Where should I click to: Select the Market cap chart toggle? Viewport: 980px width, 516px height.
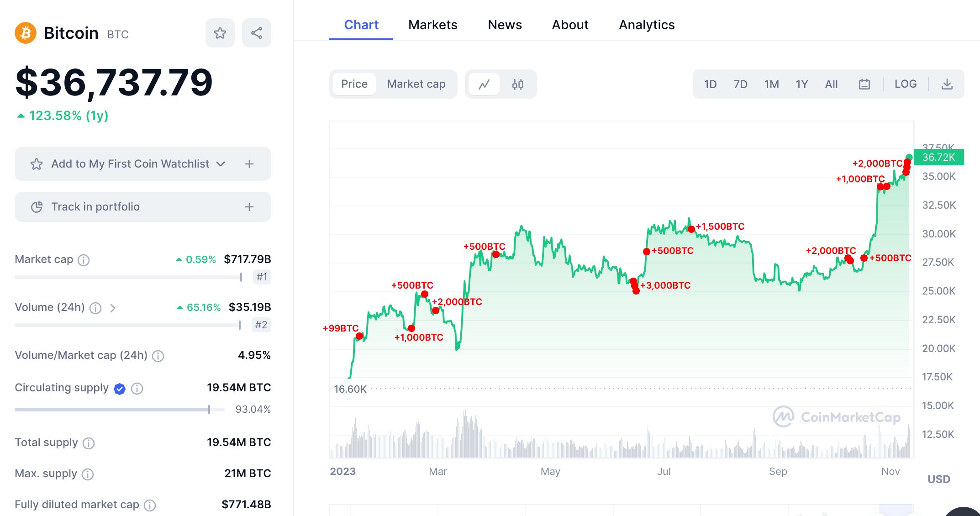416,84
